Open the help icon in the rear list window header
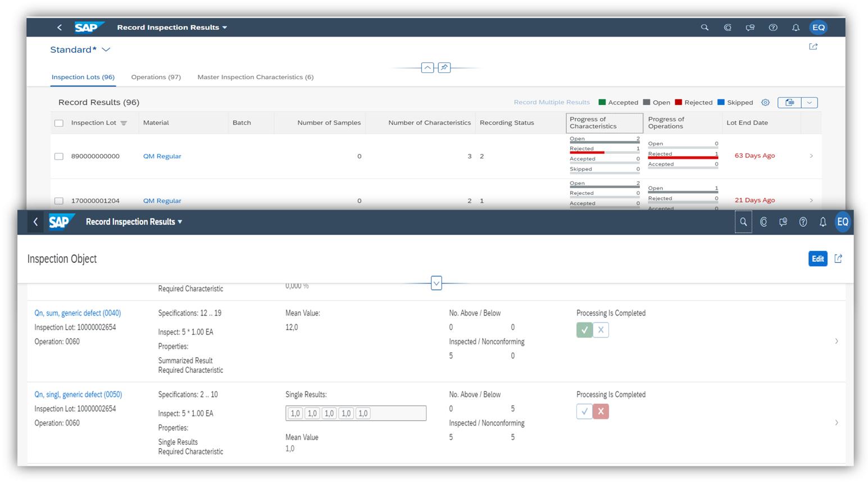Screen dimensions: 868x483 [x=773, y=27]
